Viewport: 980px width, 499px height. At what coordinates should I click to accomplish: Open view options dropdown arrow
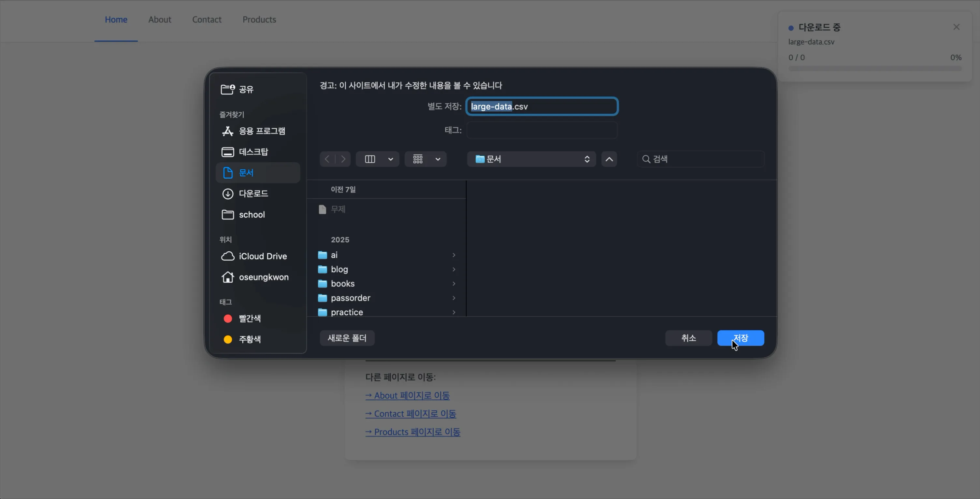tap(391, 159)
